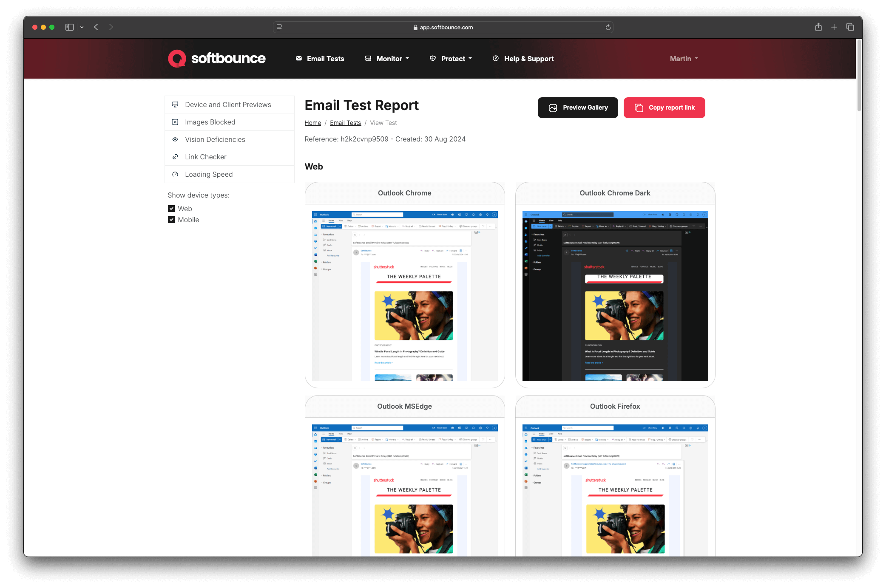The width and height of the screenshot is (886, 588).
Task: Open a new tab with the plus icon
Action: 834,27
